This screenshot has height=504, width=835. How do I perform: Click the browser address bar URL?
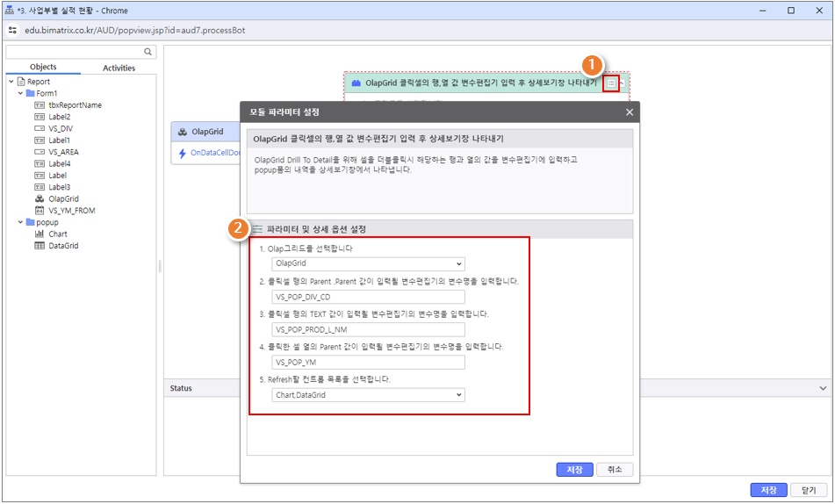(134, 31)
